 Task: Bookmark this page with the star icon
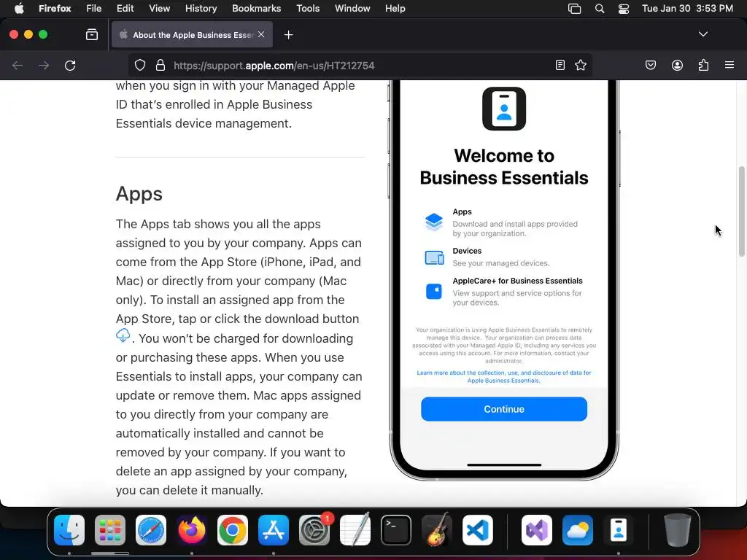(x=580, y=65)
